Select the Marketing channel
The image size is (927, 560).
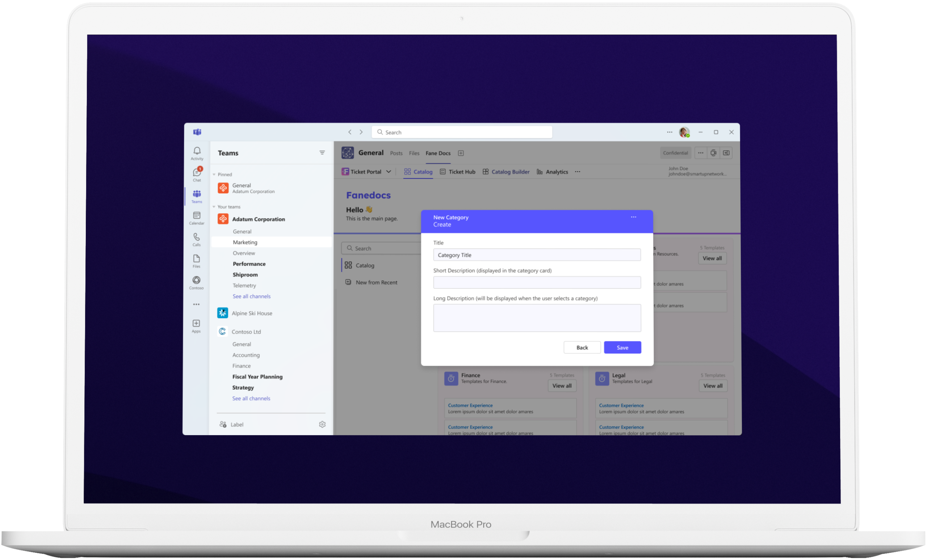pyautogui.click(x=245, y=242)
